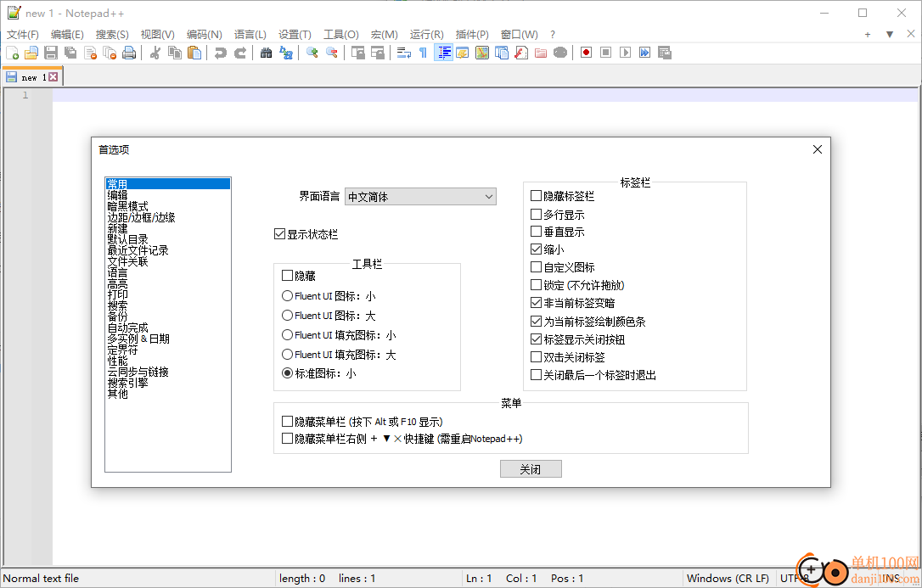Click the Save All toolbar icon
Image resolution: width=922 pixels, height=588 pixels.
coord(70,53)
